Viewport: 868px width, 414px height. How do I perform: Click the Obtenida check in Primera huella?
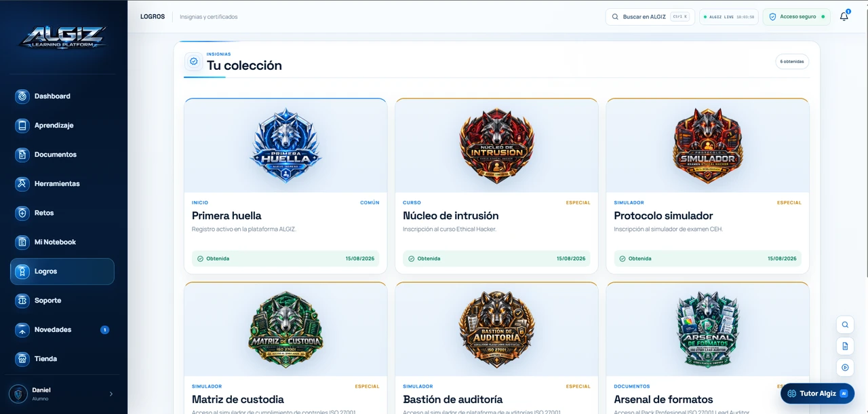[x=200, y=259]
